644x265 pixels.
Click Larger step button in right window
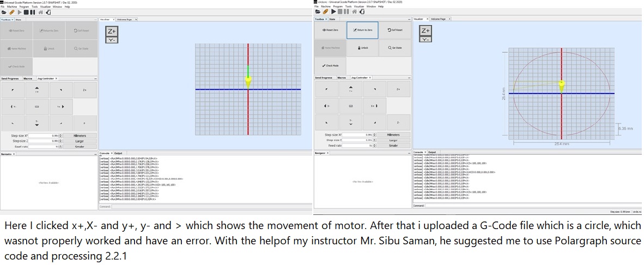pos(393,140)
